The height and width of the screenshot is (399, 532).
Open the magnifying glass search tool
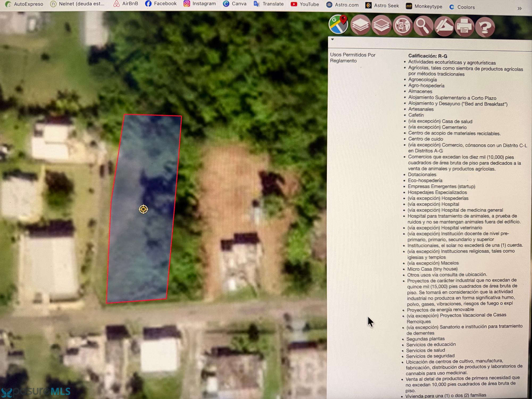click(x=423, y=26)
